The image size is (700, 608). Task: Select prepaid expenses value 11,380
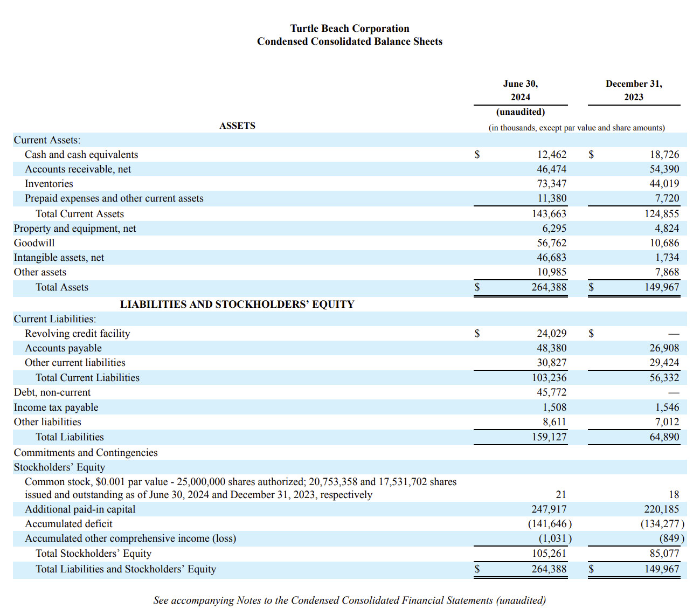coord(552,198)
